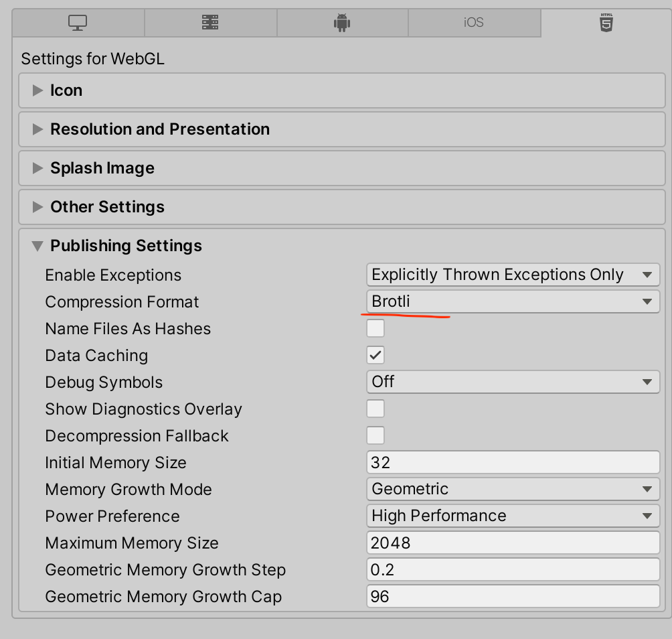Enable Show Diagnostics Overlay checkbox

click(375, 409)
